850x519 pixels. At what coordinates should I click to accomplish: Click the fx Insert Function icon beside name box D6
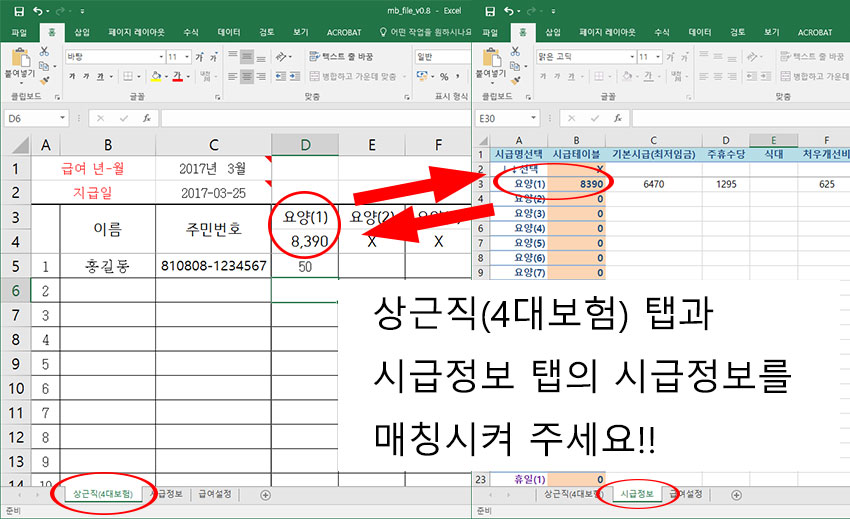146,118
